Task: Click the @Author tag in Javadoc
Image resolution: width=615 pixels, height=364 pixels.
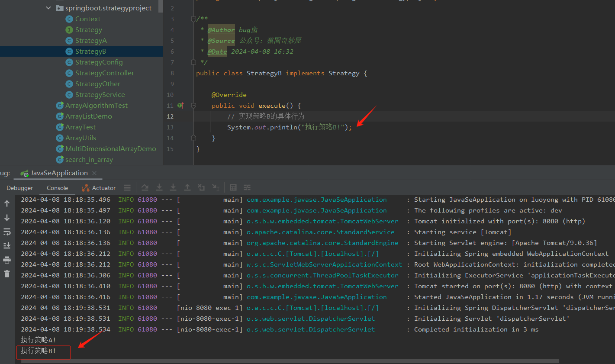Action: 221,30
